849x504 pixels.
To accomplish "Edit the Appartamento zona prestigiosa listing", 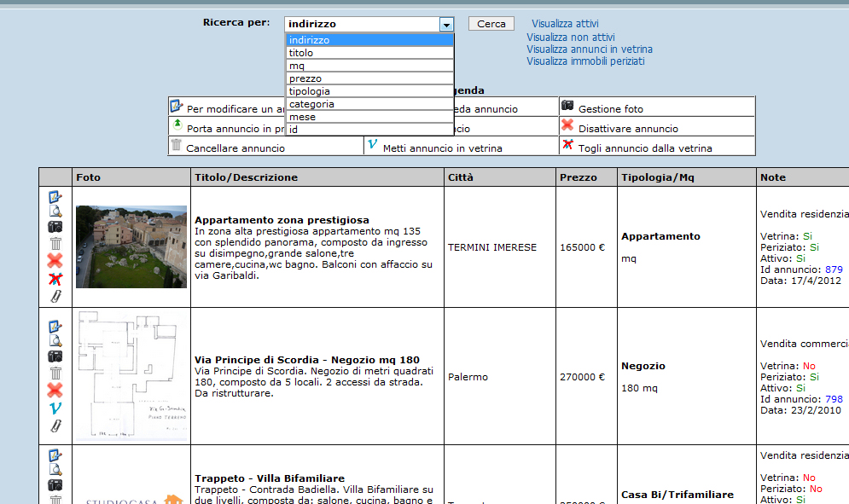I will (x=55, y=196).
